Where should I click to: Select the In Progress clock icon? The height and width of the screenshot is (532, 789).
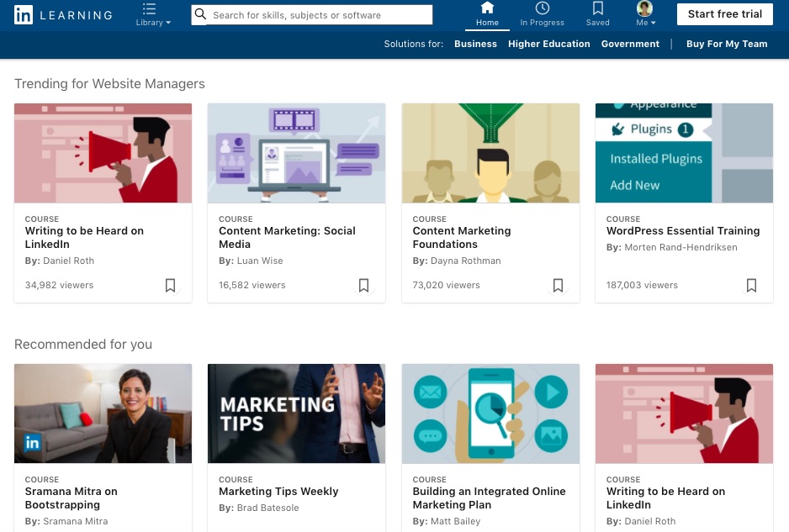[x=542, y=8]
